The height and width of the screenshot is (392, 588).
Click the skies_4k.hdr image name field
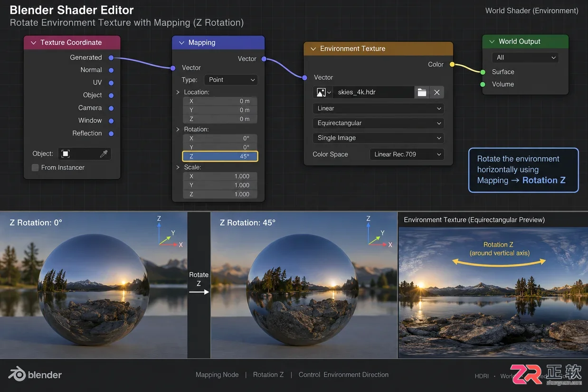pyautogui.click(x=373, y=92)
